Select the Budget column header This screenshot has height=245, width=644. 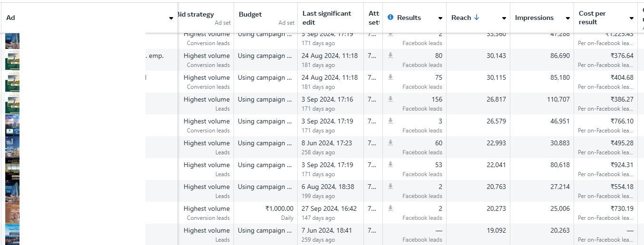[250, 14]
